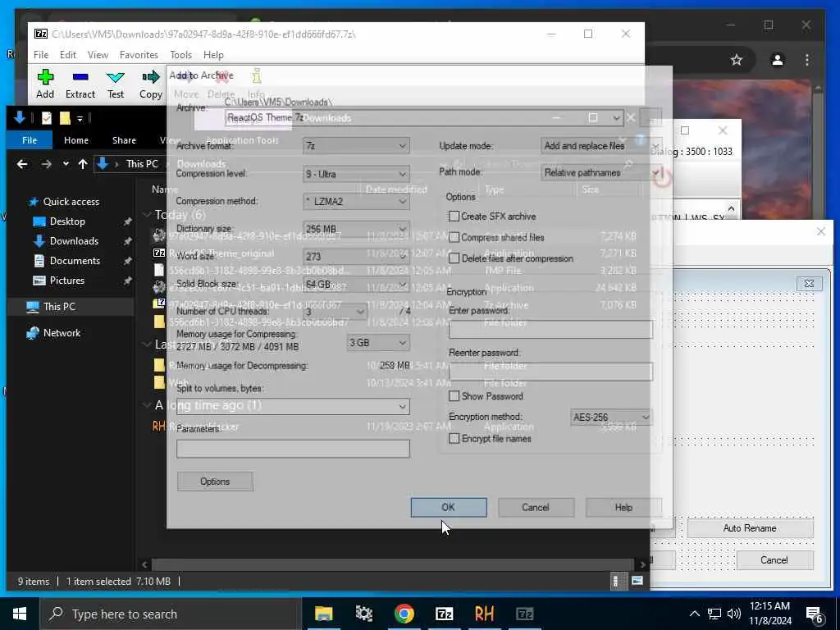
Task: Open the View menu in 7-Zip
Action: coord(98,55)
